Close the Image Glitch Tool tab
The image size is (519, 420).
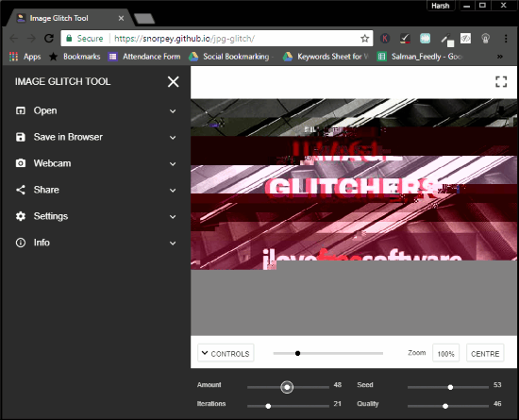coord(121,18)
